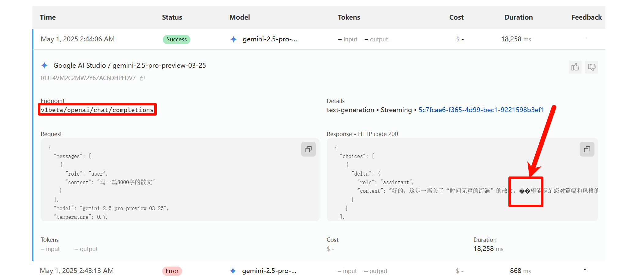
Task: Click the green Success status badge
Action: coord(176,40)
